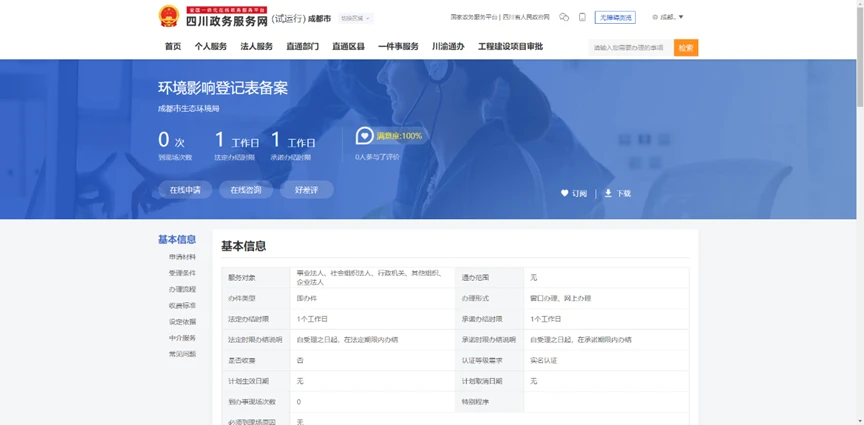The width and height of the screenshot is (864, 425).
Task: Open the 切换区域 region switch dropdown
Action: (x=355, y=18)
